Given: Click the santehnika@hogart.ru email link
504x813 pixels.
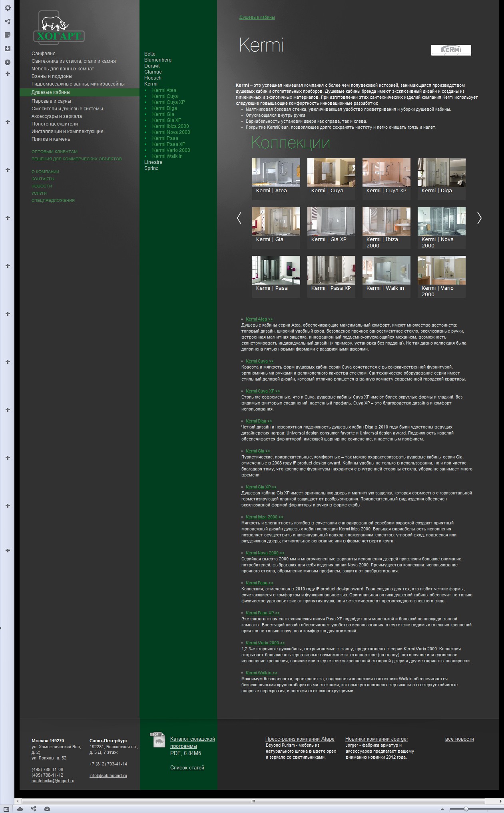Looking at the screenshot, I should (53, 781).
